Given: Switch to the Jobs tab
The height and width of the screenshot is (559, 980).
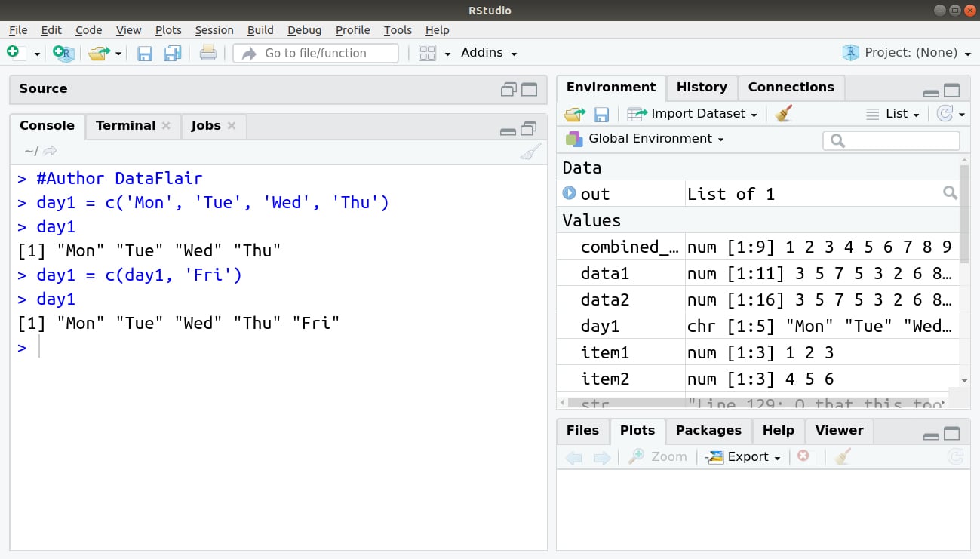Looking at the screenshot, I should click(x=206, y=125).
